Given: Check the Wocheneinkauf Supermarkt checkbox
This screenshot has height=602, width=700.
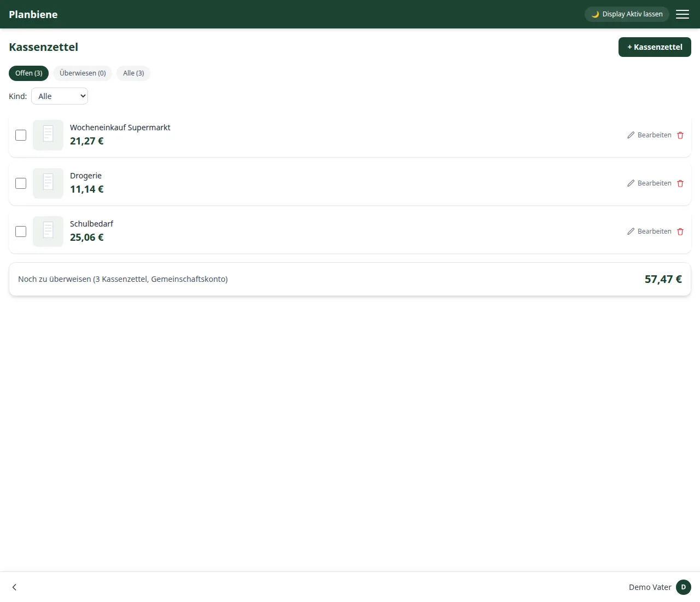Looking at the screenshot, I should click(21, 135).
